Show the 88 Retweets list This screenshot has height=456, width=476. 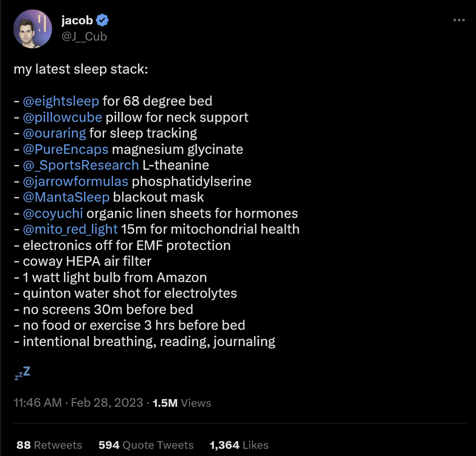pyautogui.click(x=49, y=445)
